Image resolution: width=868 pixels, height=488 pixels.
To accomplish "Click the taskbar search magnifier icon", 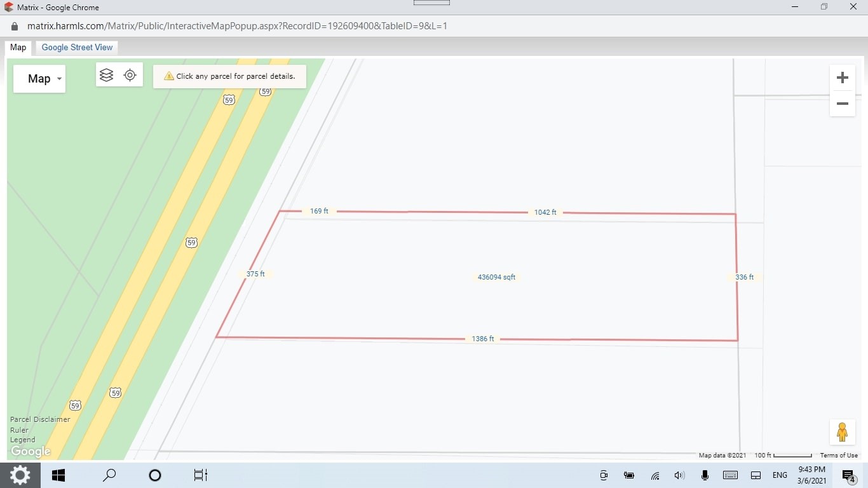I will pyautogui.click(x=109, y=475).
